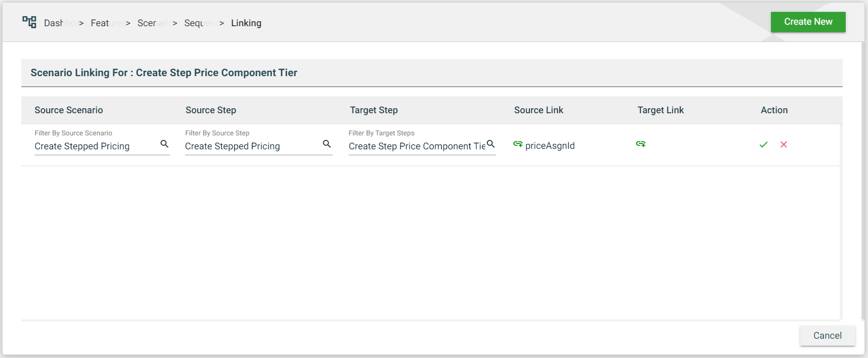Click the hierarchy icon beside Dashboard breadcrumb
868x358 pixels.
tap(29, 22)
